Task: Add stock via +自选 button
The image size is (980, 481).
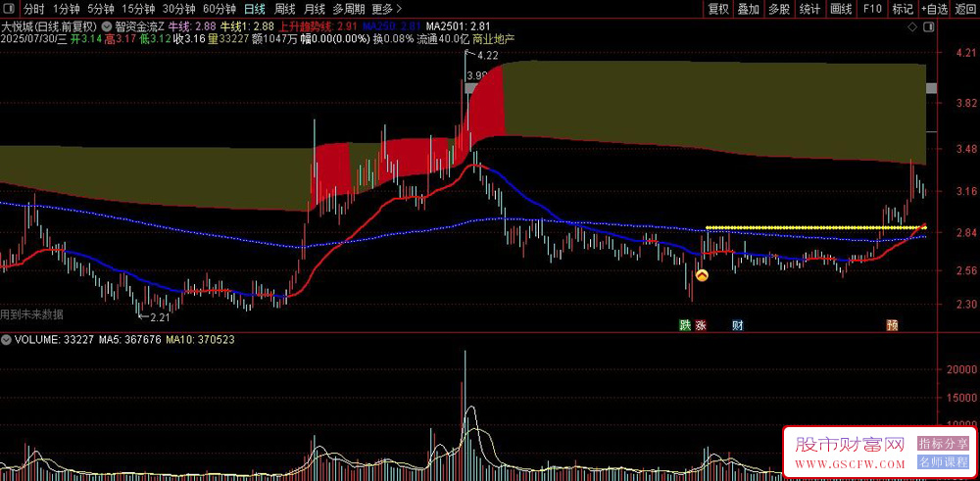Action: [934, 9]
